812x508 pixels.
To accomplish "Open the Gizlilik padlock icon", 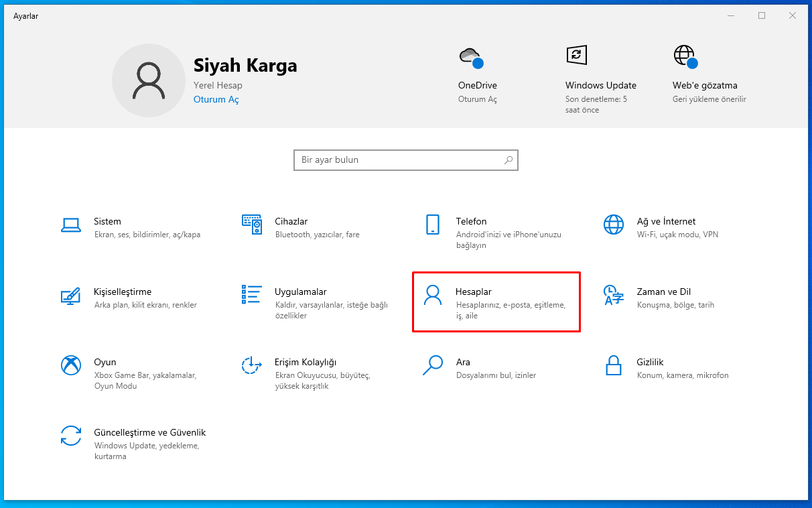I will 614,366.
